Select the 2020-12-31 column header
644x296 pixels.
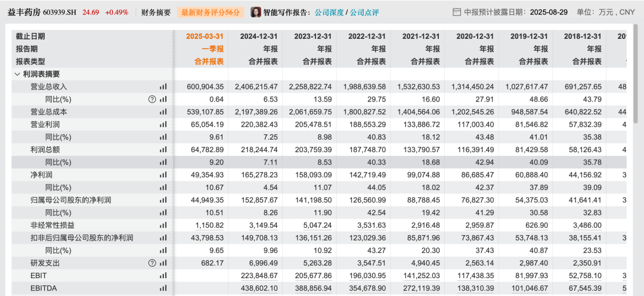coord(475,36)
